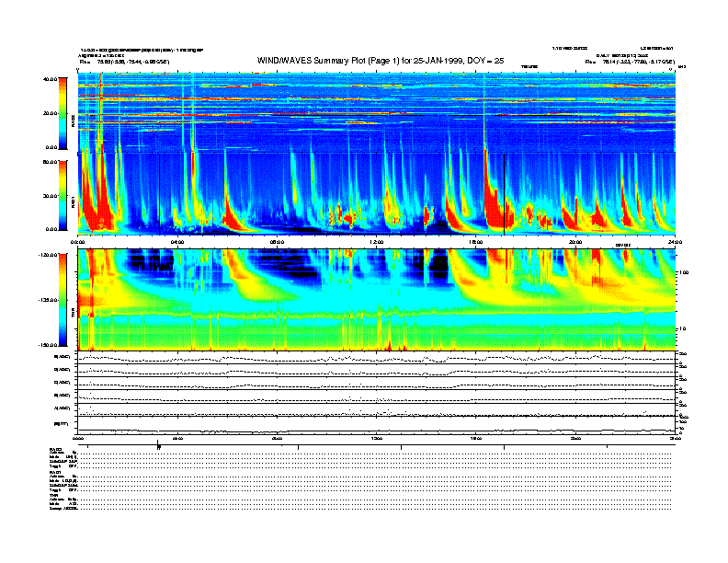Click the -150.00 color scale label
The image size is (728, 563).
click(x=48, y=345)
